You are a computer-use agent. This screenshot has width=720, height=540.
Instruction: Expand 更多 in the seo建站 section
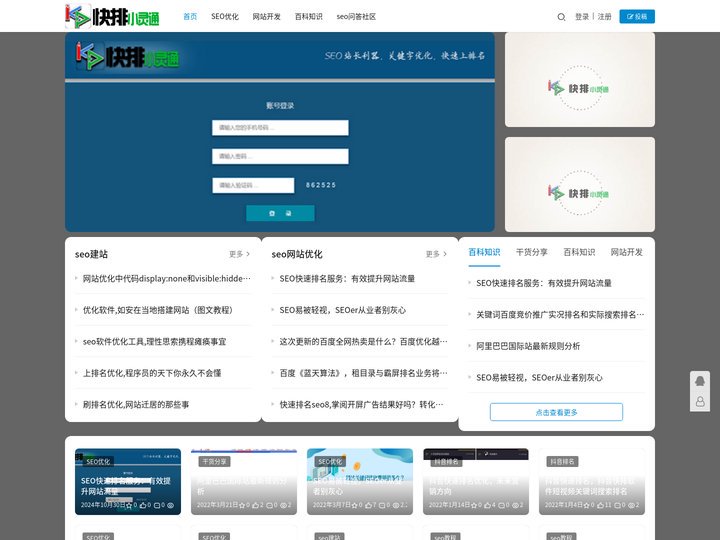pyautogui.click(x=239, y=254)
